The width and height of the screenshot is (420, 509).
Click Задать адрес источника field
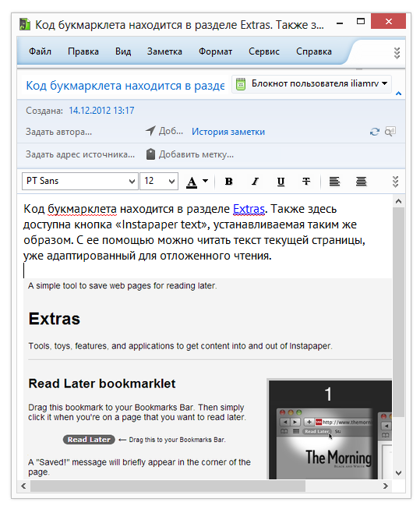click(x=80, y=154)
